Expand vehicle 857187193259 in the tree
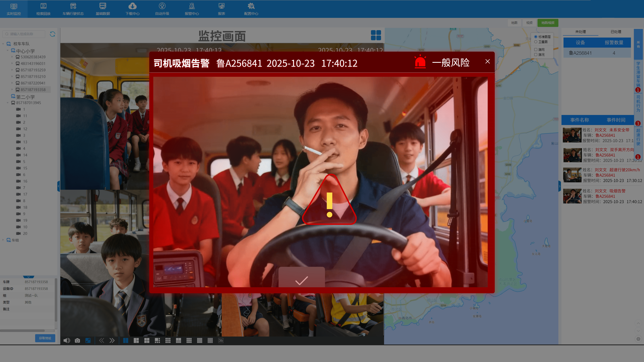This screenshot has width=644, height=362. point(12,70)
